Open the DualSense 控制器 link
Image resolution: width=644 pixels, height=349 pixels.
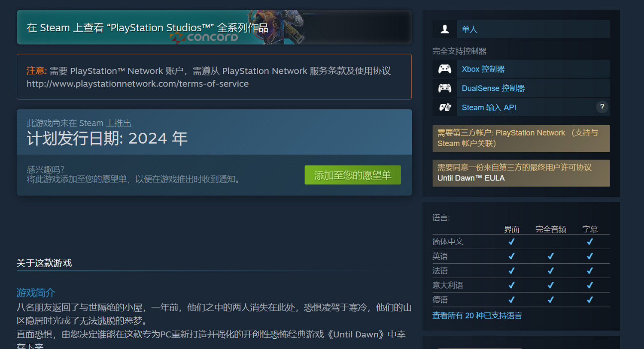[493, 88]
